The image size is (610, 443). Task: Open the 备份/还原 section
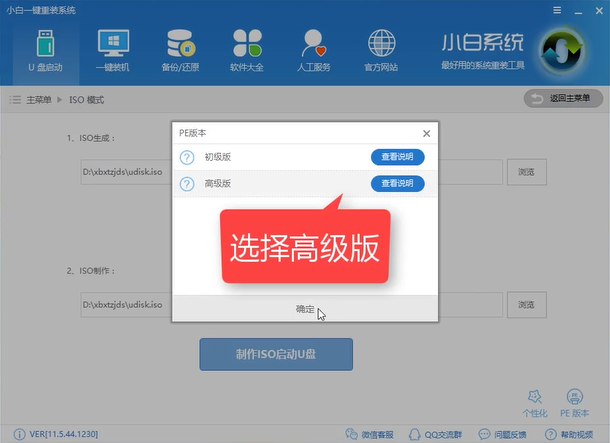click(x=180, y=50)
